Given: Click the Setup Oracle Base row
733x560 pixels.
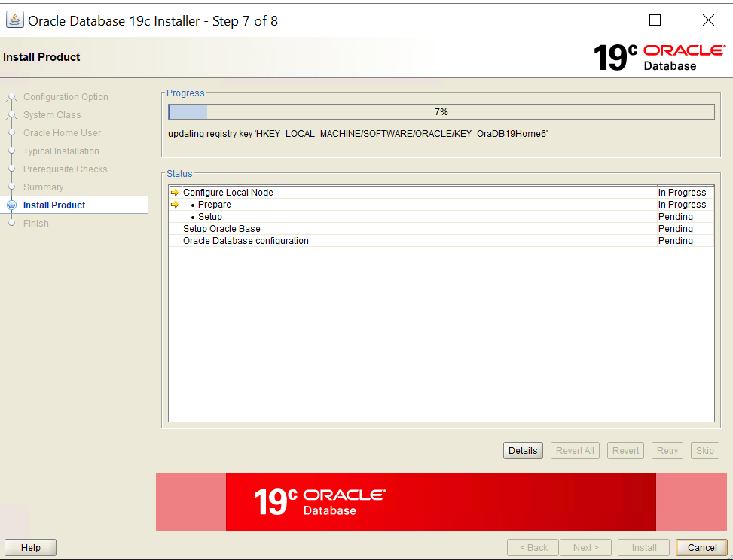Looking at the screenshot, I should coord(441,229).
